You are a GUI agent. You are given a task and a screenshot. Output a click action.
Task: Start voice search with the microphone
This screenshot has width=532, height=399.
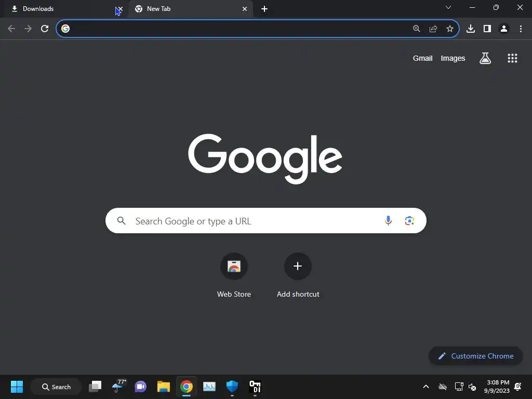pos(388,220)
